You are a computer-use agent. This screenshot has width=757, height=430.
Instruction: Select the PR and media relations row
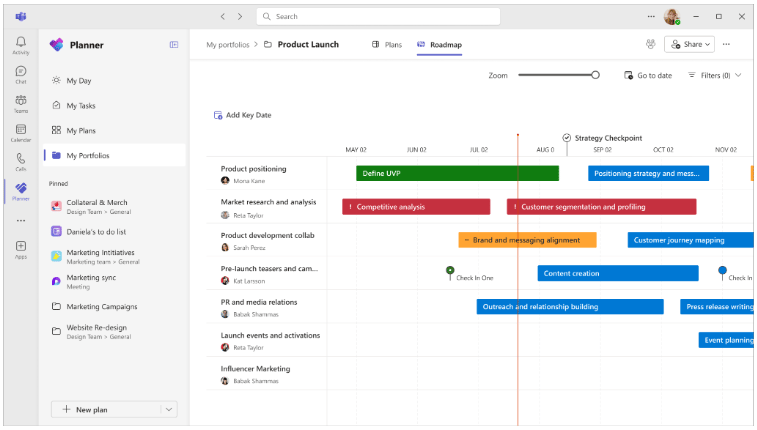[267, 307]
